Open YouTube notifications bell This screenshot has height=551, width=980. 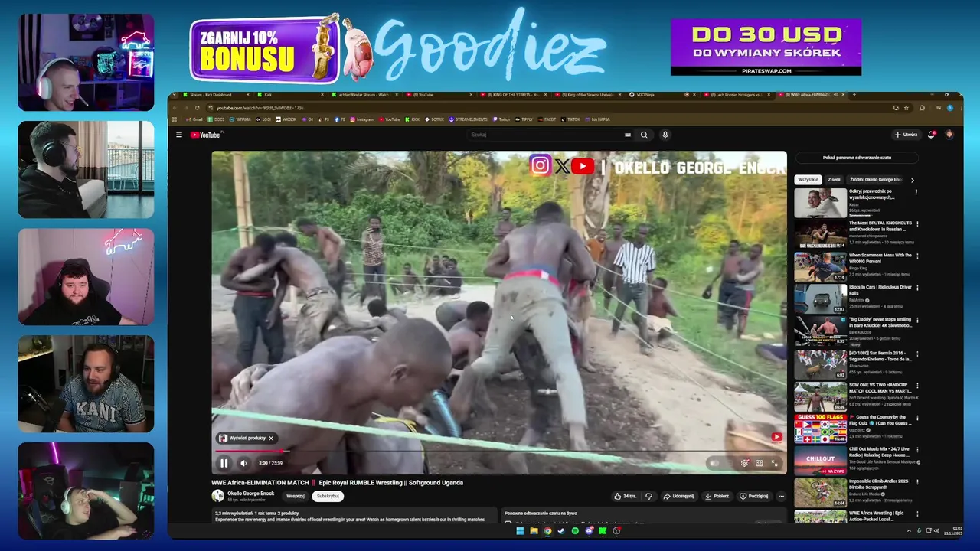pos(931,135)
